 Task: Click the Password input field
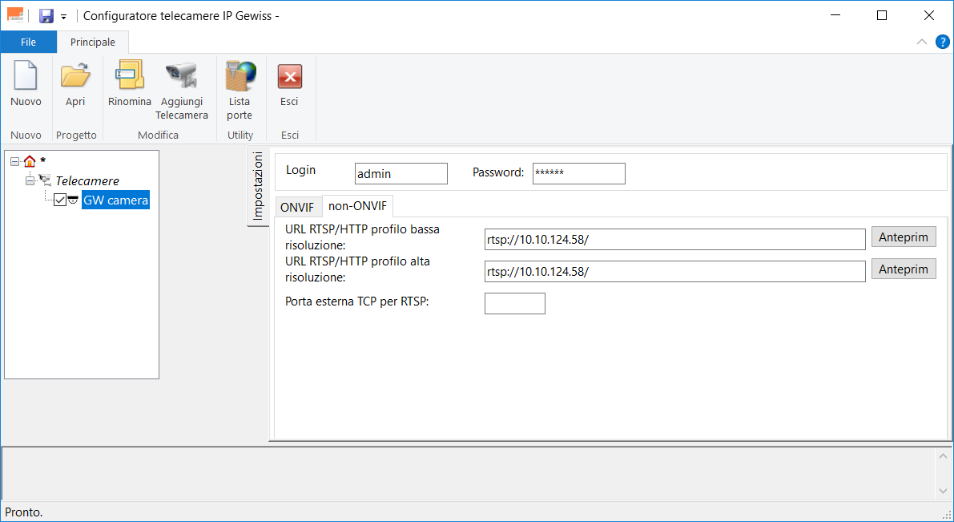tap(579, 173)
